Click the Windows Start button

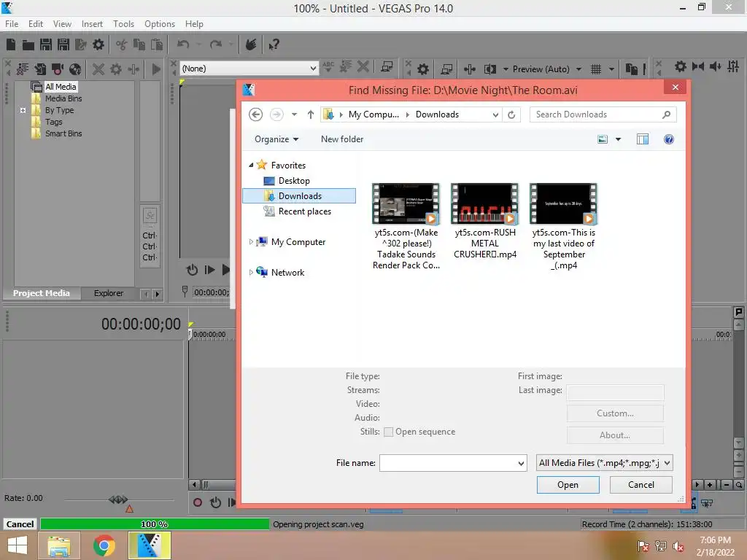(18, 545)
